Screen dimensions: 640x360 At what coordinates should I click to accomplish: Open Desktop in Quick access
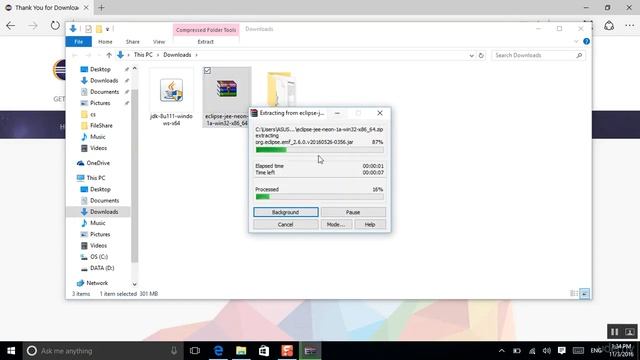(100, 69)
